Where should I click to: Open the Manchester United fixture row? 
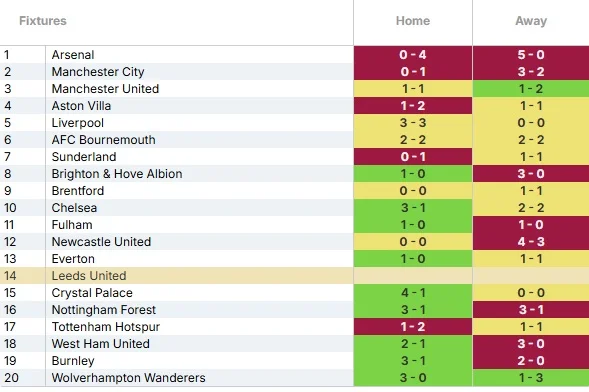[294, 89]
